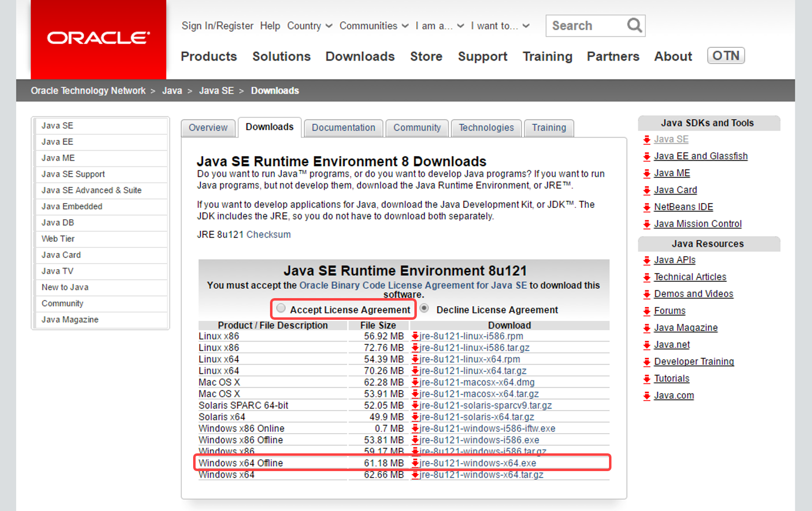
Task: Click About in main navigation
Action: (673, 56)
